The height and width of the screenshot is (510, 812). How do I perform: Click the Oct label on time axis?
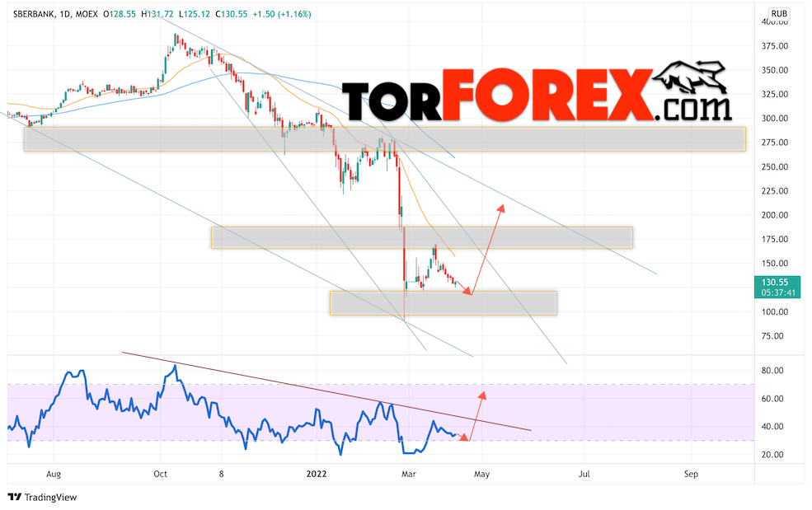pyautogui.click(x=161, y=474)
